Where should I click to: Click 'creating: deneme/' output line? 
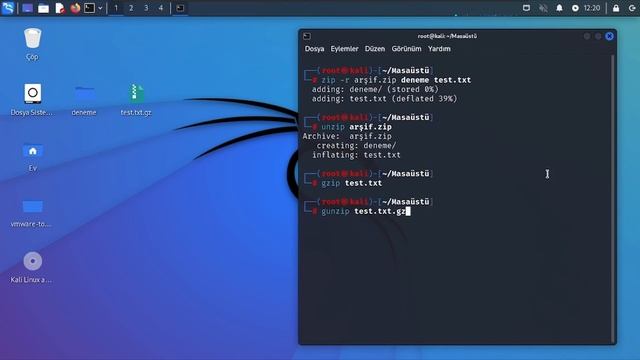[356, 146]
